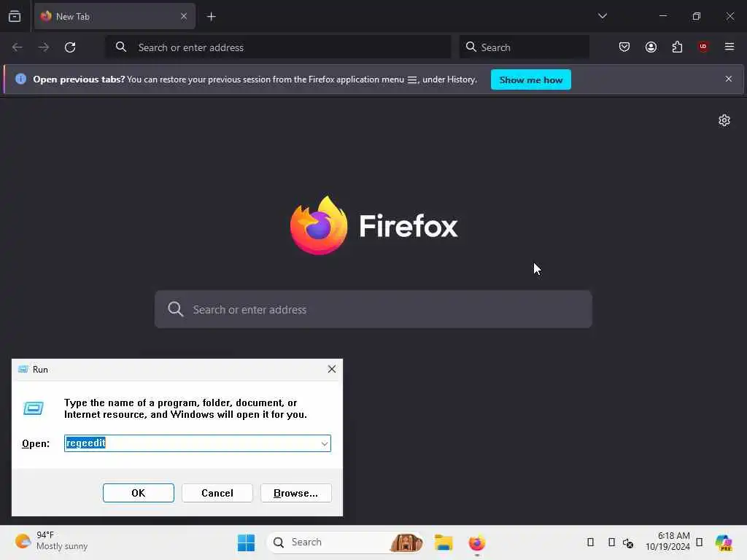Click the Show me how button
Viewport: 747px width, 560px height.
(x=531, y=80)
